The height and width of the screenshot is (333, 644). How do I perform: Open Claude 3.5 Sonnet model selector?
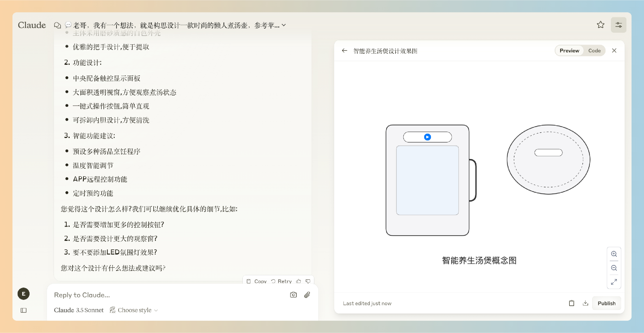pos(79,310)
